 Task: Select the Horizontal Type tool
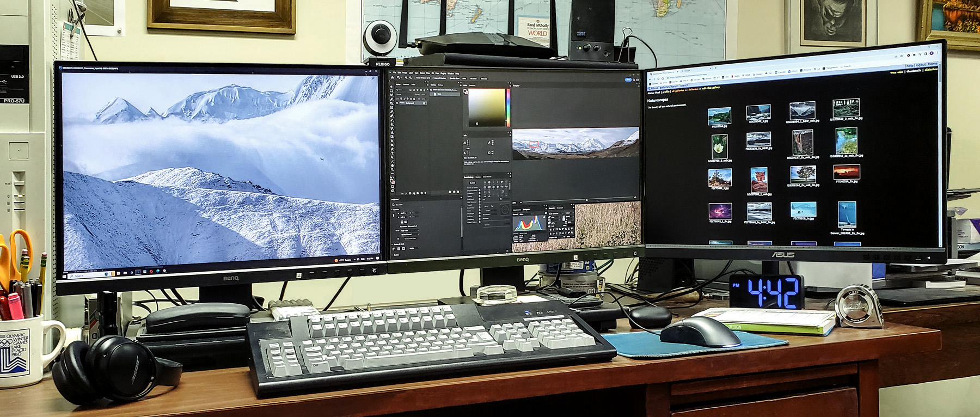point(392,153)
